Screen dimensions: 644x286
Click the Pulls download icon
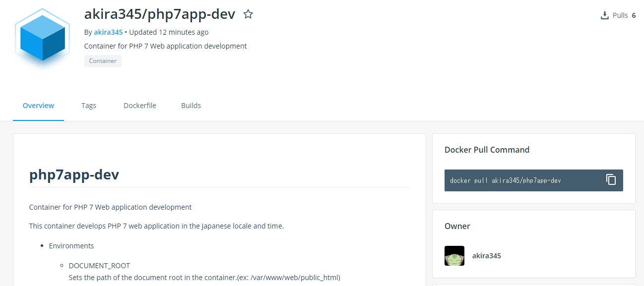click(x=604, y=15)
